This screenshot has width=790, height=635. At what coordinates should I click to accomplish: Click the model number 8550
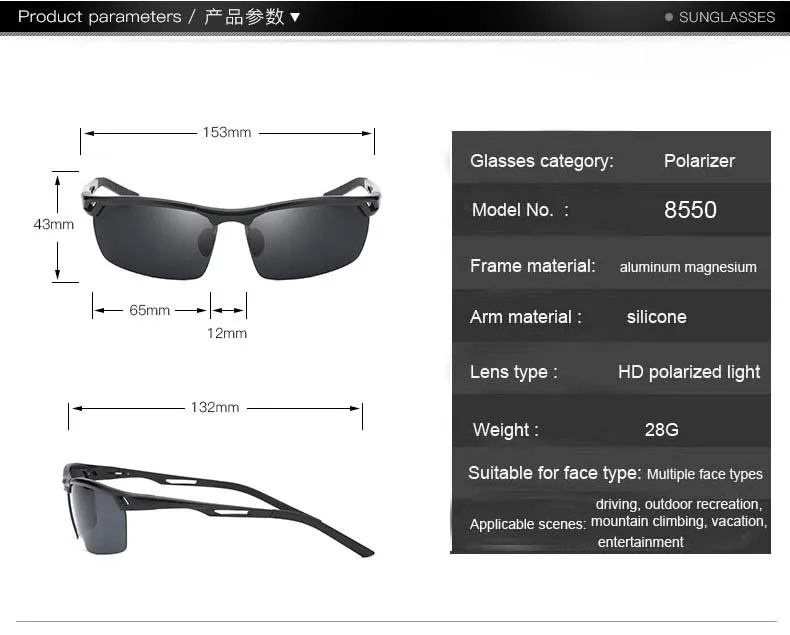pos(690,210)
